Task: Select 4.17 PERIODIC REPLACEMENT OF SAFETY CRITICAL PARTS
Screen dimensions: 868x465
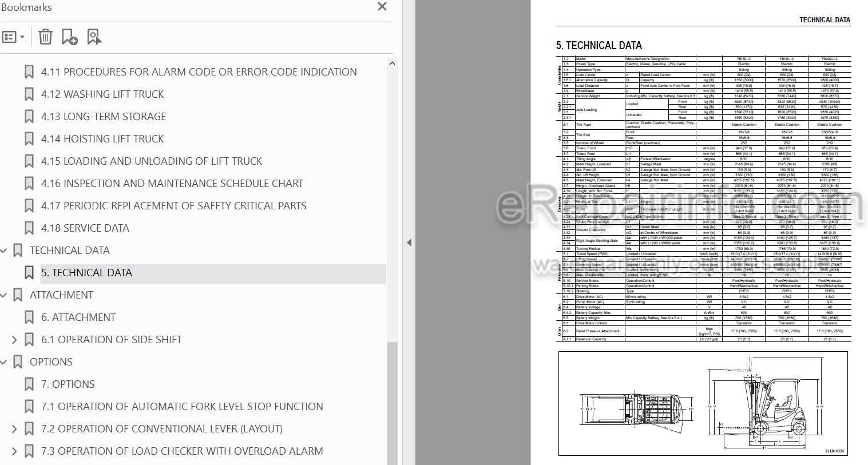Action: (174, 206)
